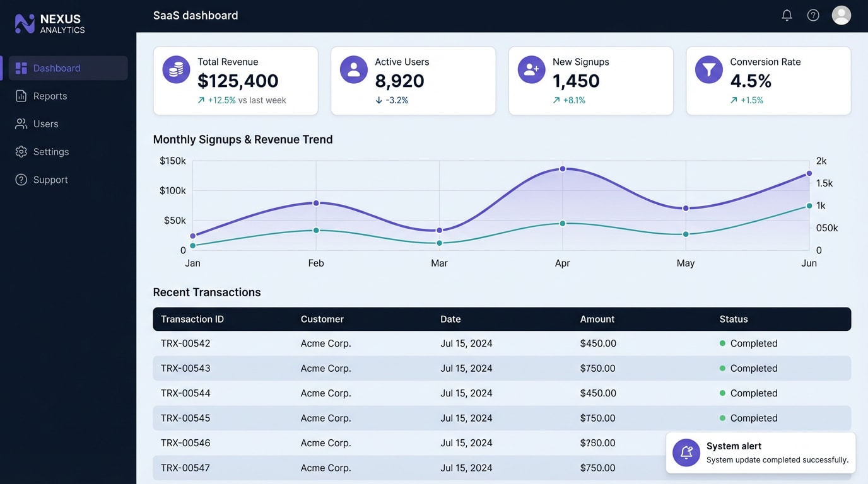Screen dimensions: 868x484
Task: Click the help question mark icon
Action: [x=813, y=14]
